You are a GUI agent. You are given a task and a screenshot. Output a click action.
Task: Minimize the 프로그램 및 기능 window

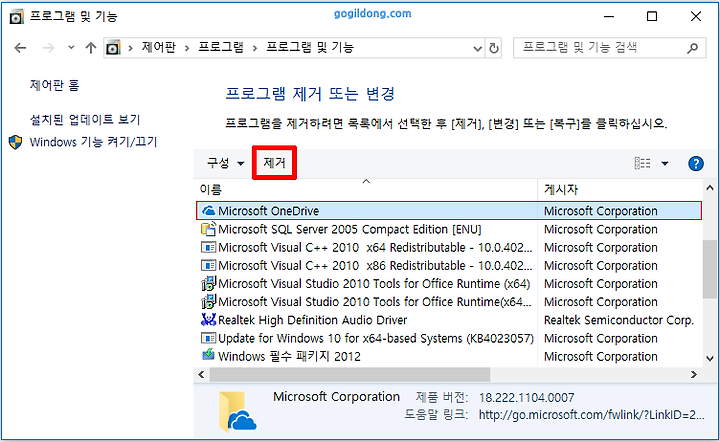(609, 17)
